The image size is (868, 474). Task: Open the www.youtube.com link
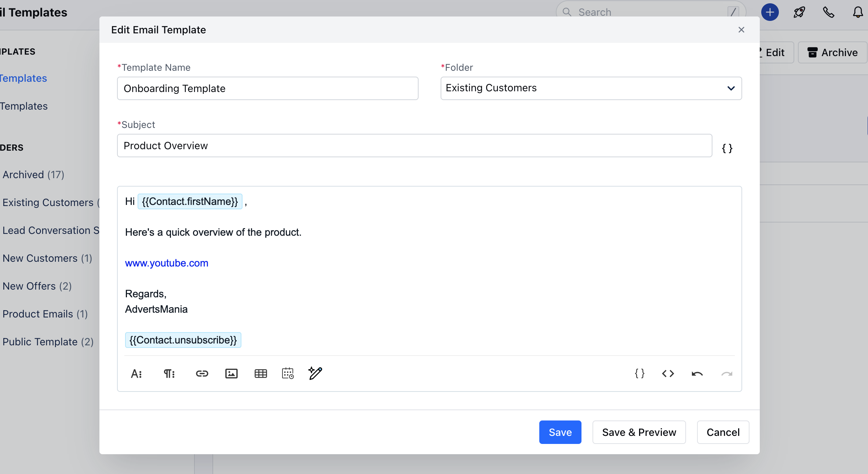(167, 263)
